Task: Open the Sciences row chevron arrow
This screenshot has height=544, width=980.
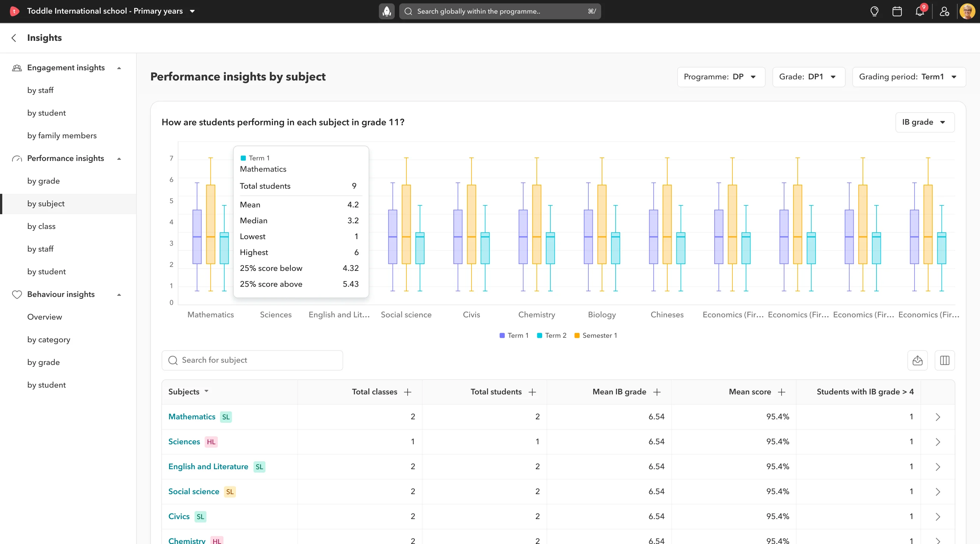Action: coord(938,442)
